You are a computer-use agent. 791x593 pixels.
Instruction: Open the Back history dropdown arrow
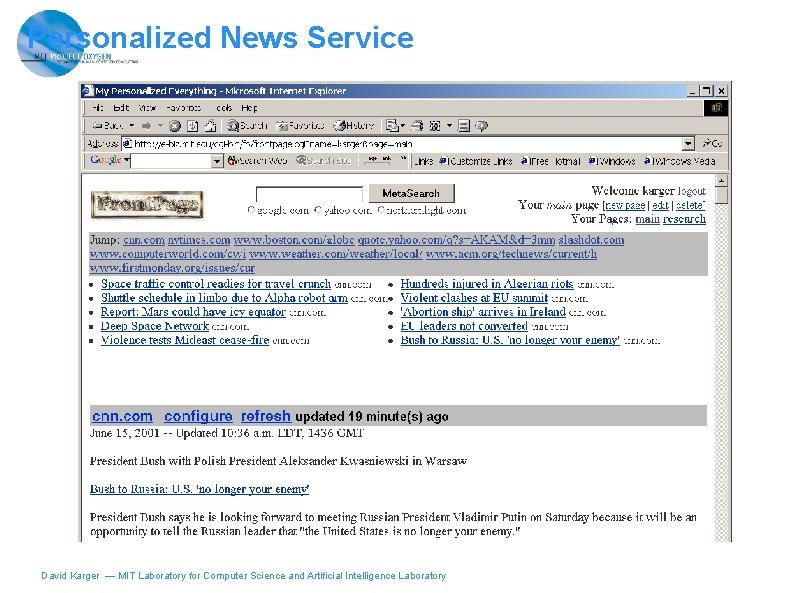[x=132, y=126]
